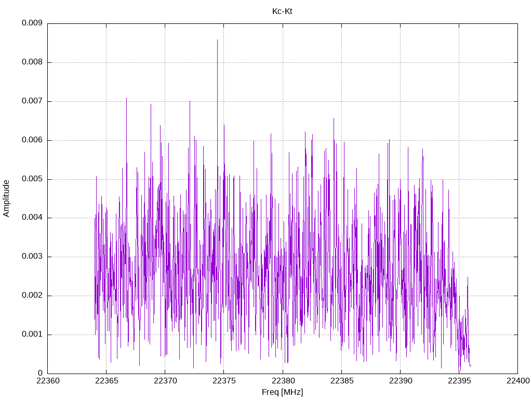Click the x-axis tick label 22400
The image size is (532, 399).
518,381
